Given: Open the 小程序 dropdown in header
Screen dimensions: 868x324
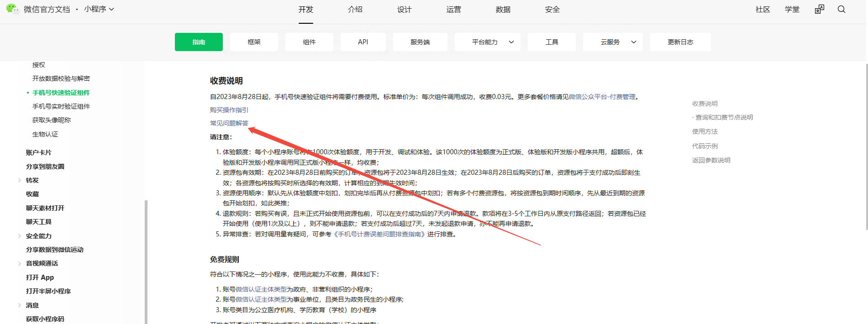Looking at the screenshot, I should tap(99, 9).
